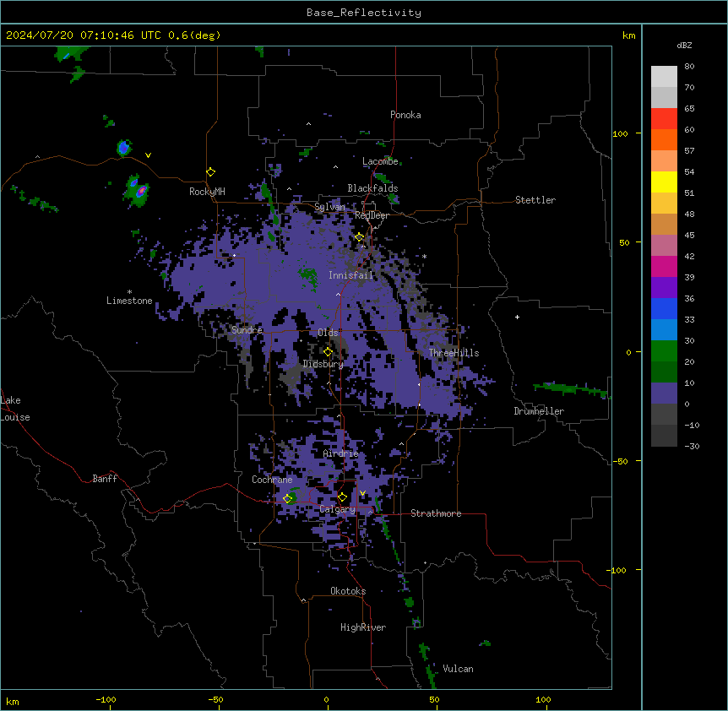Click the blue 36 dBZ legend swatch
This screenshot has width=728, height=711.
[x=664, y=308]
